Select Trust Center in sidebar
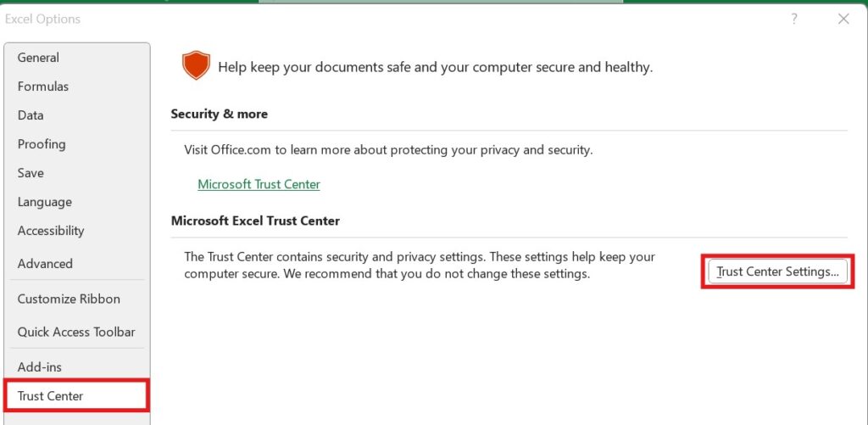The width and height of the screenshot is (868, 425). click(x=51, y=396)
